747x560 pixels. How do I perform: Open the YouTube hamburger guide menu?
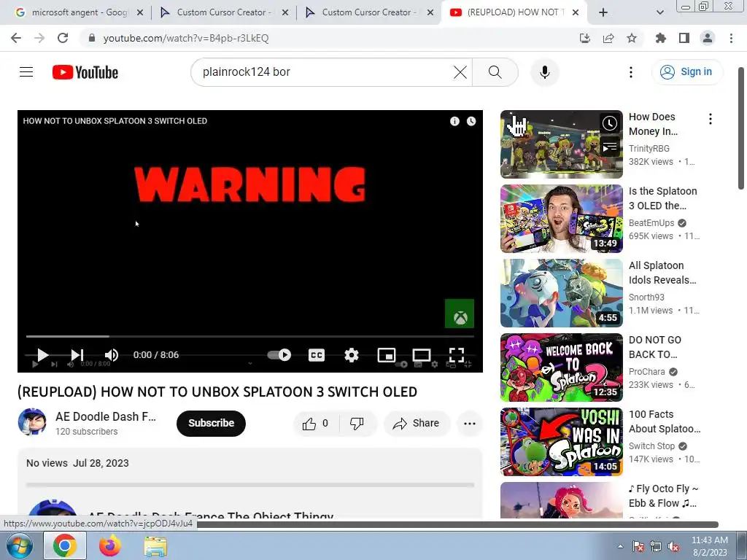[x=26, y=72]
